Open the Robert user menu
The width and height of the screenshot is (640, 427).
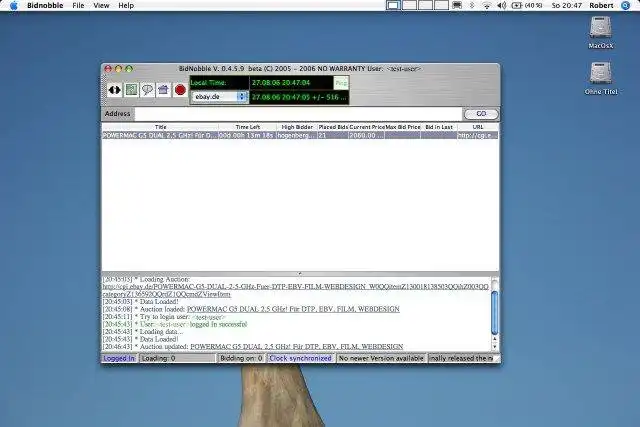point(601,5)
